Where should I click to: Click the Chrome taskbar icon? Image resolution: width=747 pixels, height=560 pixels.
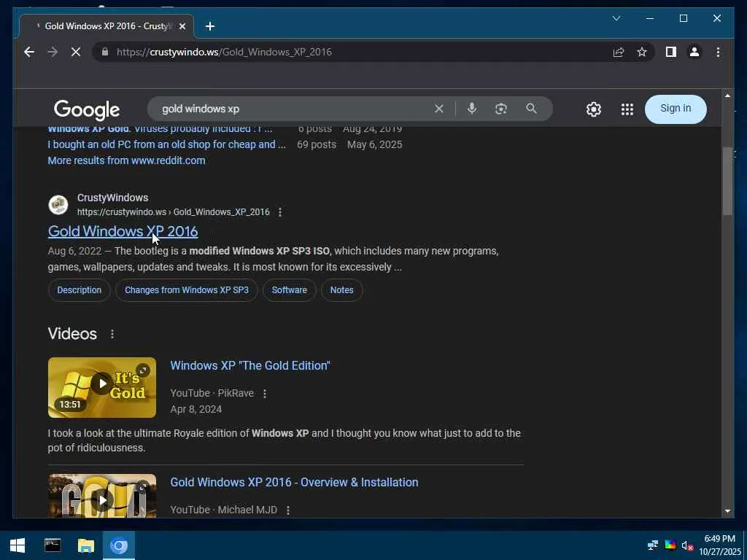tap(119, 545)
